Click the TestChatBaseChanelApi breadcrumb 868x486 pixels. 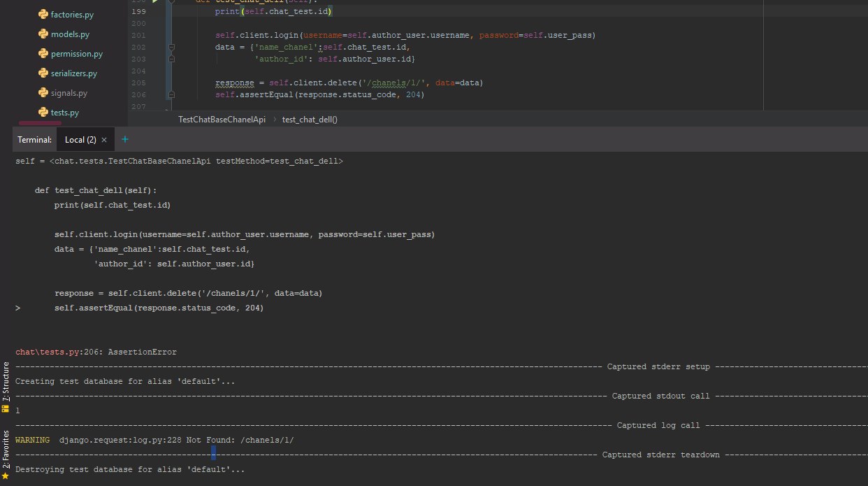(x=222, y=120)
